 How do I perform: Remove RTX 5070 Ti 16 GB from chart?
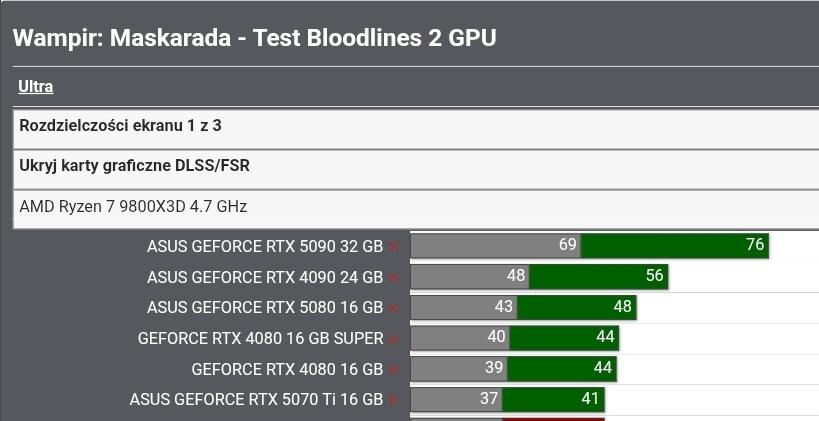point(394,401)
